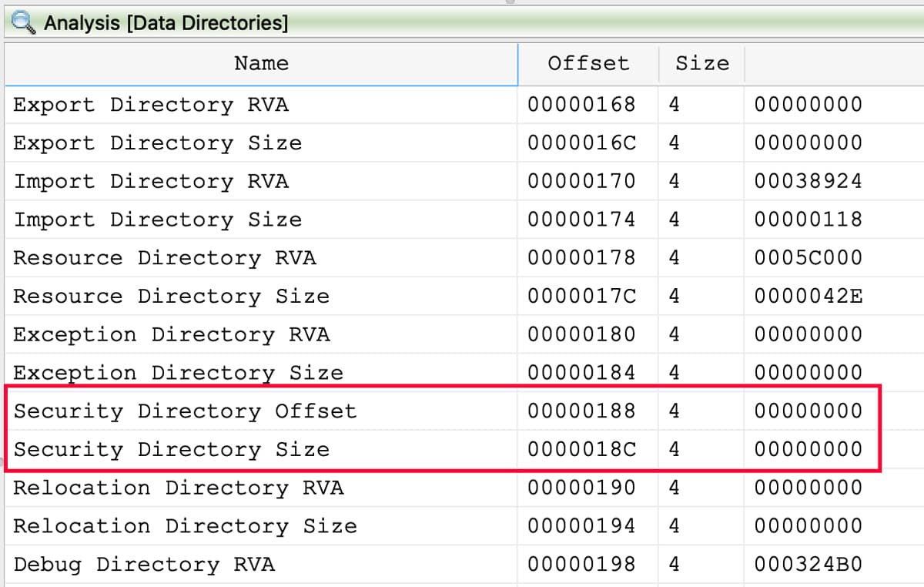
Task: Select the Relocation Directory Size row name
Action: (185, 526)
